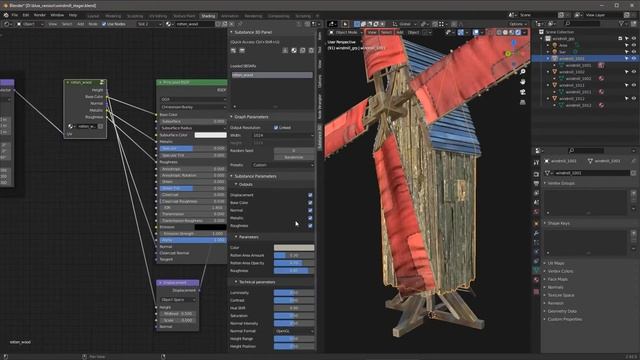Toggle the Base Color output checkbox
The height and width of the screenshot is (360, 640).
pyautogui.click(x=310, y=202)
